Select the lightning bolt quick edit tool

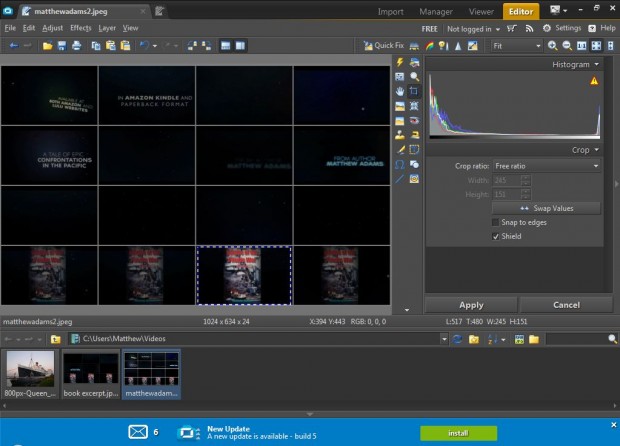pyautogui.click(x=400, y=62)
